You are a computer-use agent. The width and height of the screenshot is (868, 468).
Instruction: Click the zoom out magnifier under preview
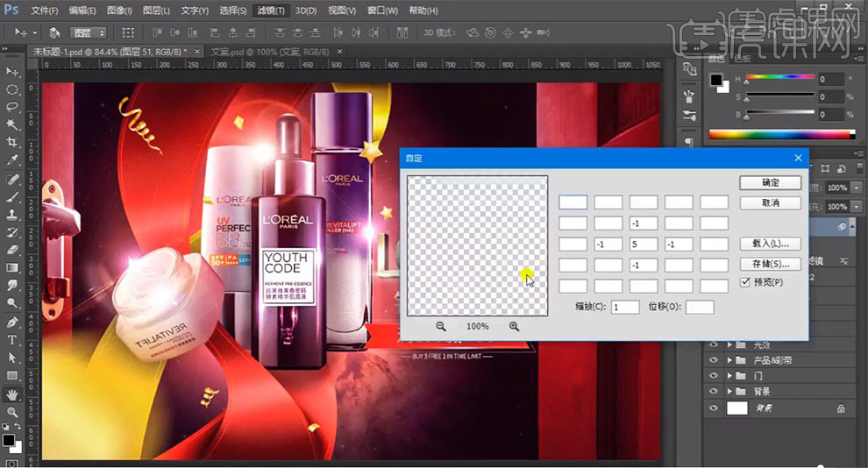coord(440,326)
